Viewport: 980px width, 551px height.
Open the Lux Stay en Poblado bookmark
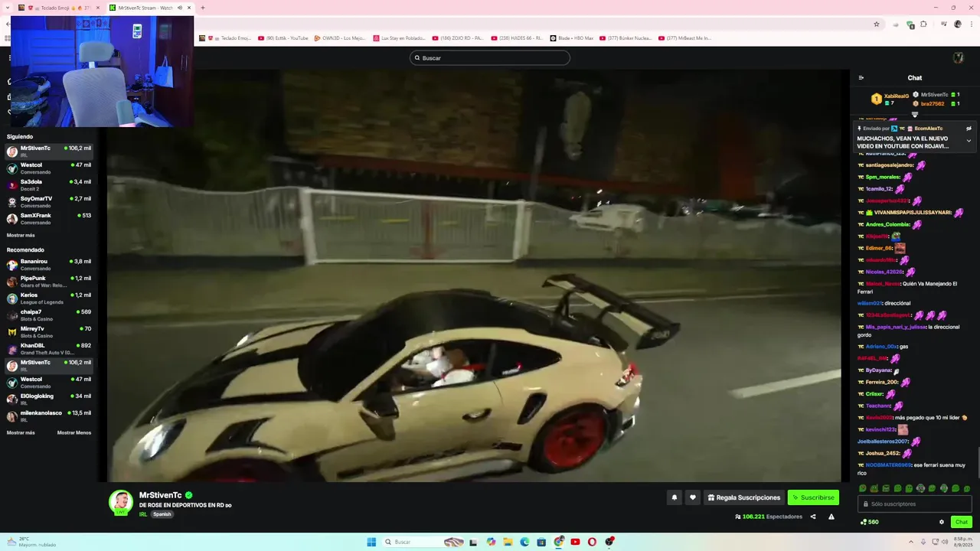pos(400,37)
